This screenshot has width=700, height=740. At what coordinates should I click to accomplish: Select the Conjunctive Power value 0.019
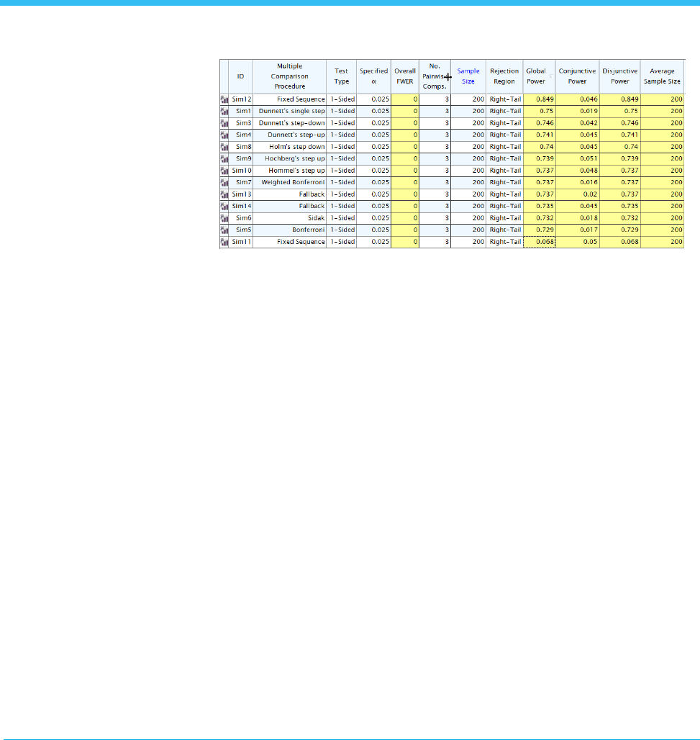(578, 112)
